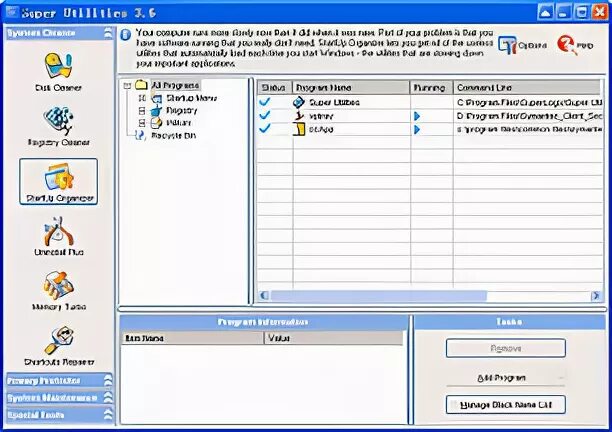
Task: Click the Value column header
Action: (334, 338)
